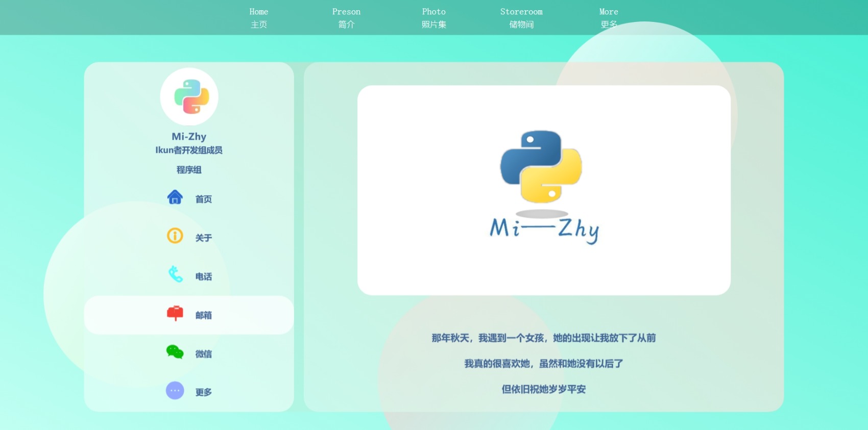
Task: Click the large Mi—Zhy Python logo image
Action: click(x=544, y=190)
